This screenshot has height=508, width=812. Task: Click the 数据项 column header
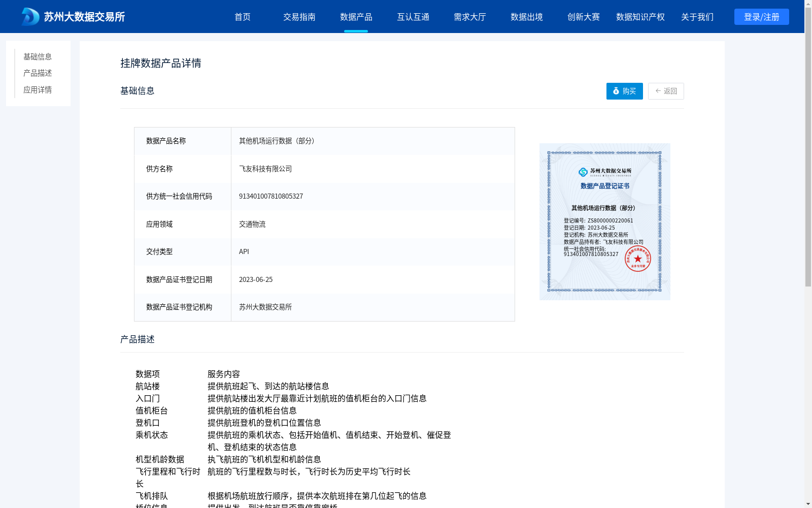click(x=148, y=374)
